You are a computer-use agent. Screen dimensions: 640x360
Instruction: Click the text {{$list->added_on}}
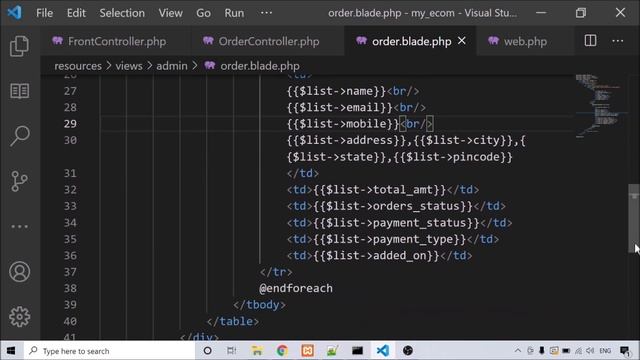click(376, 256)
